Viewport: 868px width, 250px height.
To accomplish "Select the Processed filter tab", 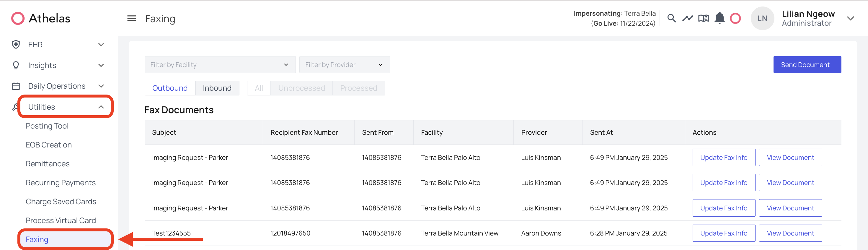I will [x=358, y=88].
